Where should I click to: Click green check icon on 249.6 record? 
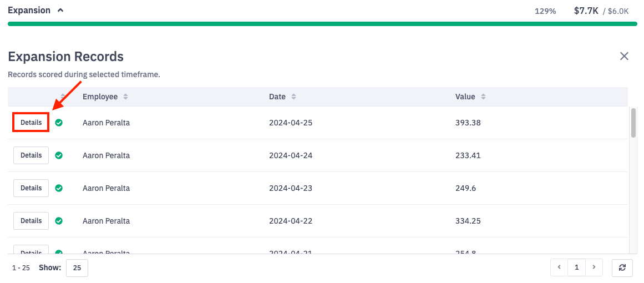tap(59, 188)
